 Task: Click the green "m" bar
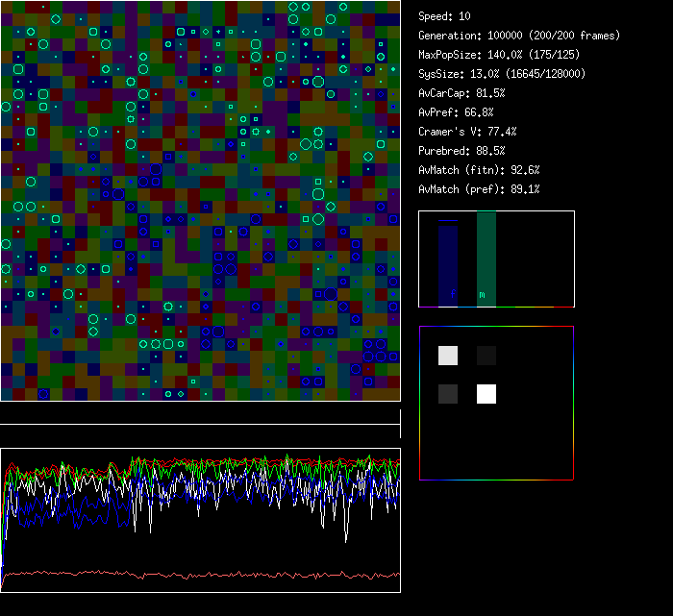coord(486,259)
